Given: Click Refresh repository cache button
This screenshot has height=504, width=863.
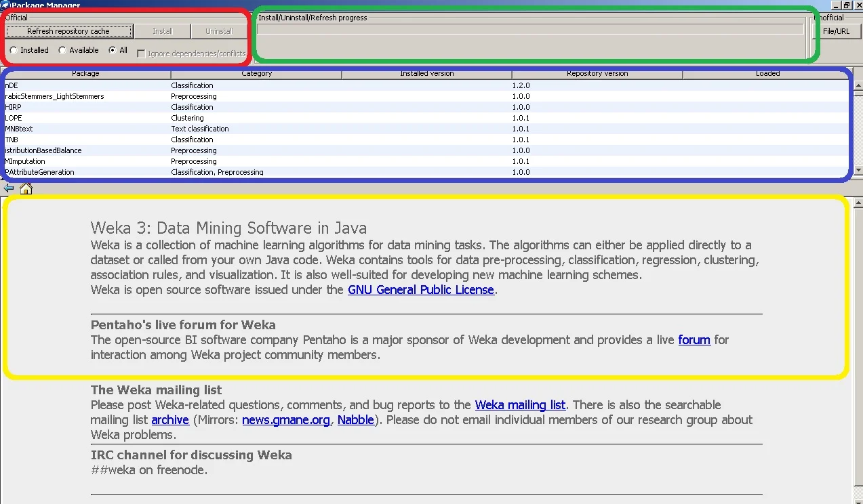Looking at the screenshot, I should point(68,31).
